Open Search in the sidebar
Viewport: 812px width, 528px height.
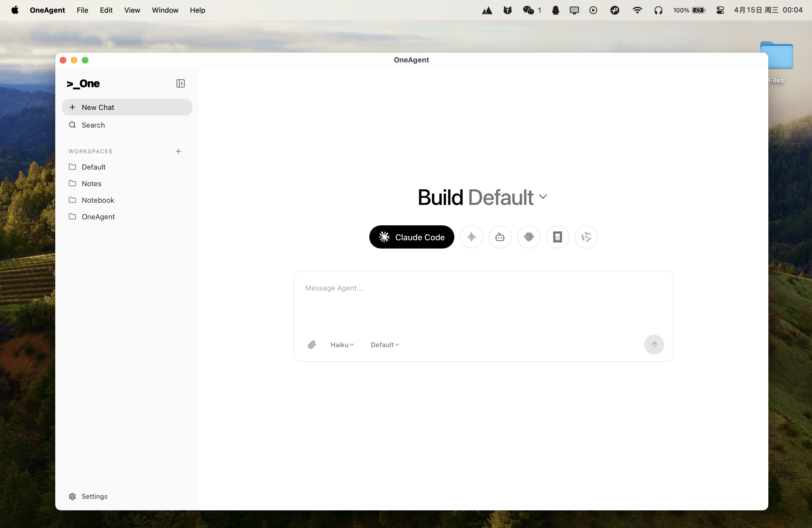click(x=127, y=125)
